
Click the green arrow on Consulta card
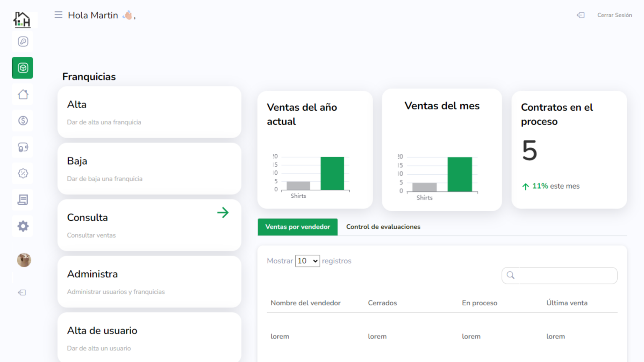coord(223,213)
